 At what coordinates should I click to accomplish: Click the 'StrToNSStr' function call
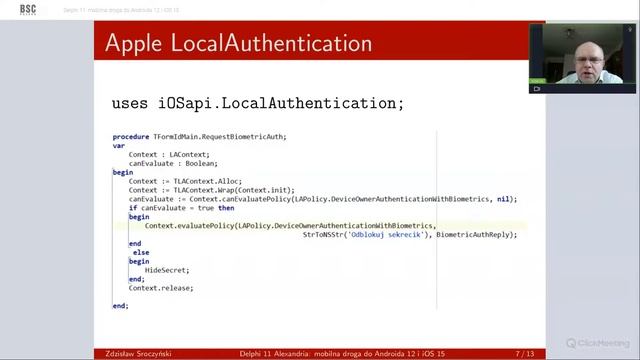pyautogui.click(x=323, y=235)
